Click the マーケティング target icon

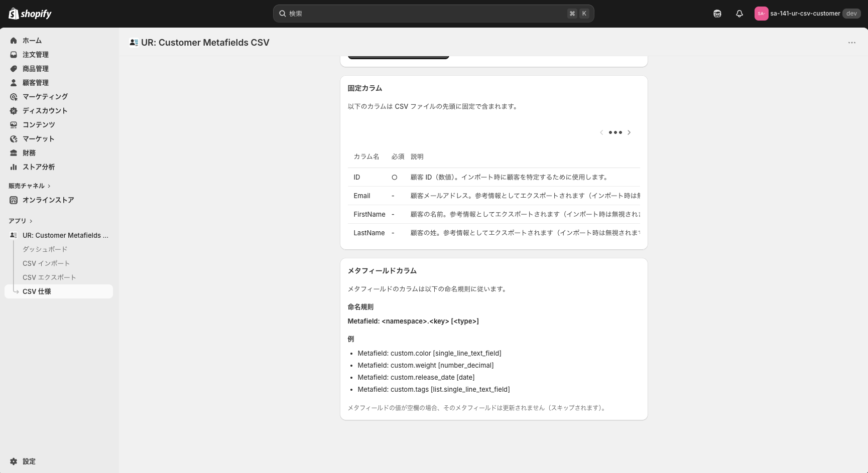tap(14, 97)
